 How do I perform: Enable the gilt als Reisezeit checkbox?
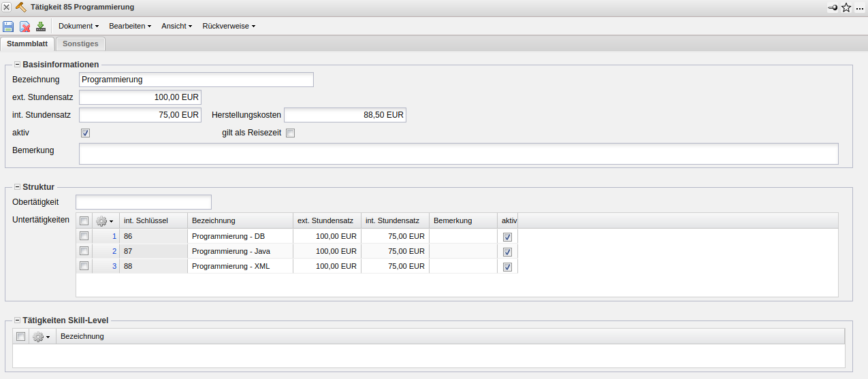tap(291, 133)
